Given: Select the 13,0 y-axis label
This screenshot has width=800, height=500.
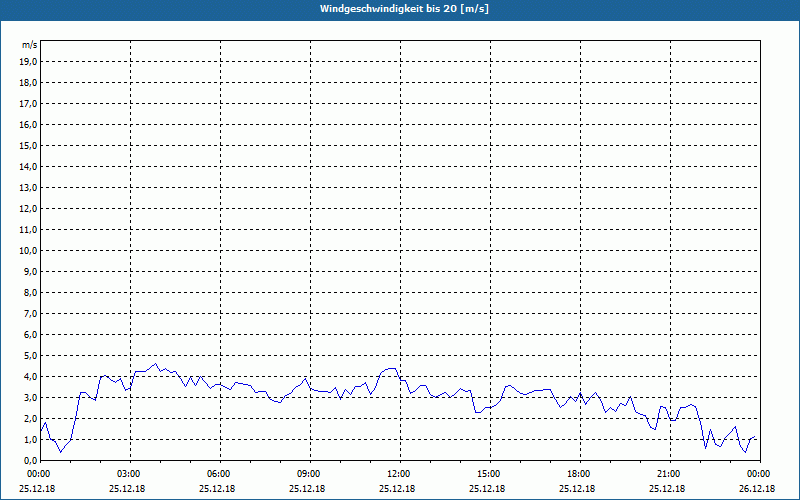Looking at the screenshot, I should [29, 187].
